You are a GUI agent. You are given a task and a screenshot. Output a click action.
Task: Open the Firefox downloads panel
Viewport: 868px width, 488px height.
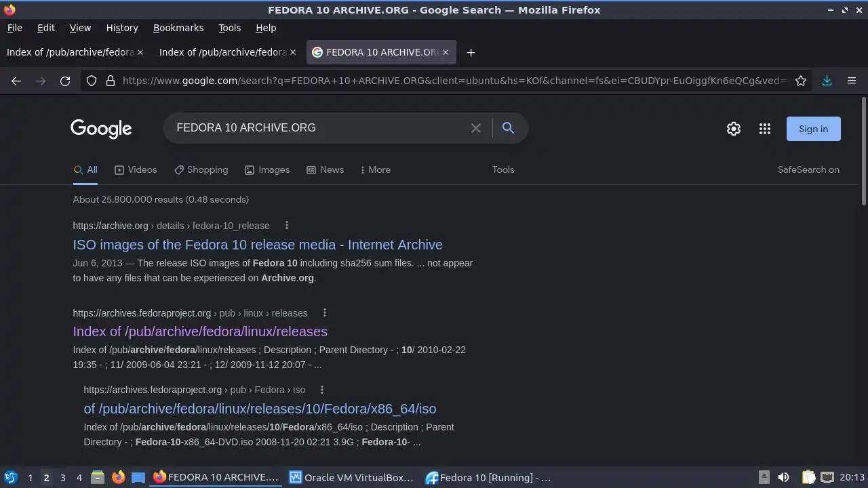827,81
